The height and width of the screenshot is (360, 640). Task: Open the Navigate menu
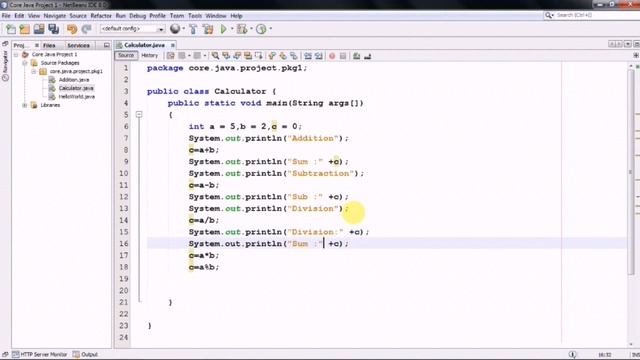(55, 16)
